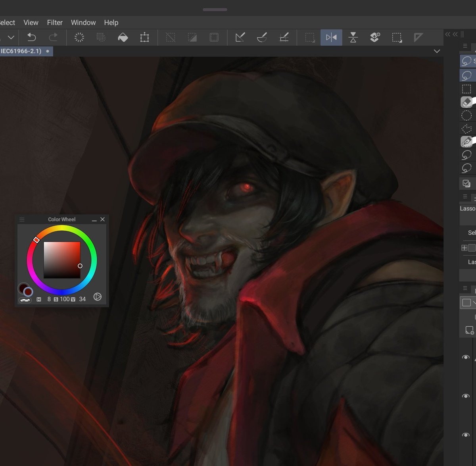Toggle visibility of the bottom layer eye
Screen dimensions: 476x466
[x=466, y=435]
